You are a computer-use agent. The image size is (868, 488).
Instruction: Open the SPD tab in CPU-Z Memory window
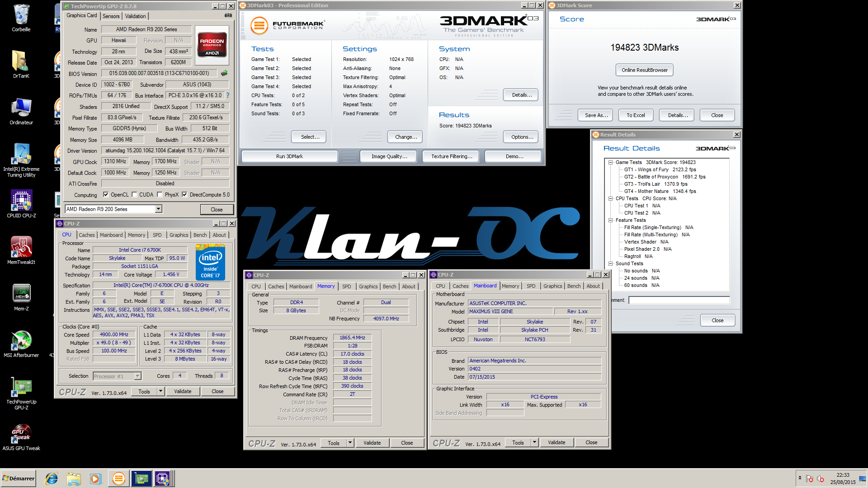[x=347, y=286]
